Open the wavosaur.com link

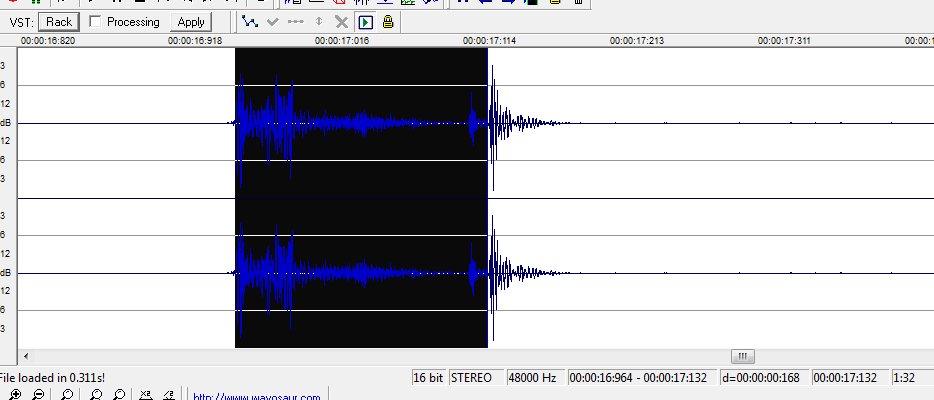(257, 396)
